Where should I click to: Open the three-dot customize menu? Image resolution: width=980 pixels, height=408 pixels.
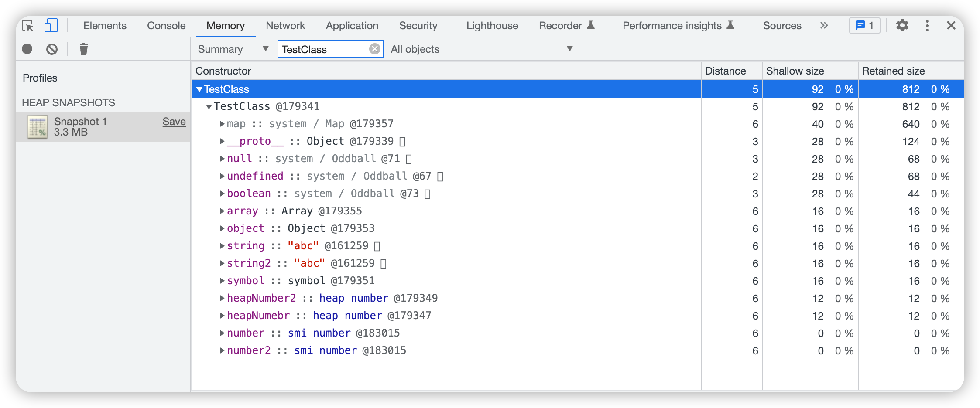coord(927,26)
